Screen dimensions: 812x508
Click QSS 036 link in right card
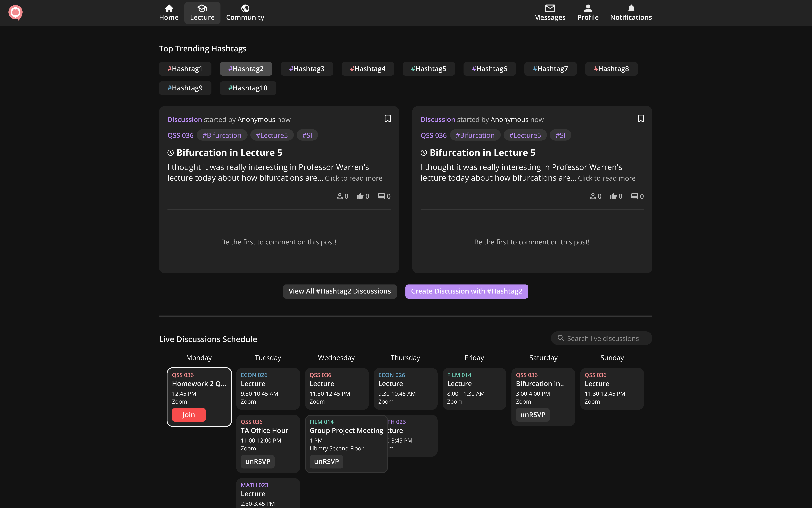(x=433, y=135)
